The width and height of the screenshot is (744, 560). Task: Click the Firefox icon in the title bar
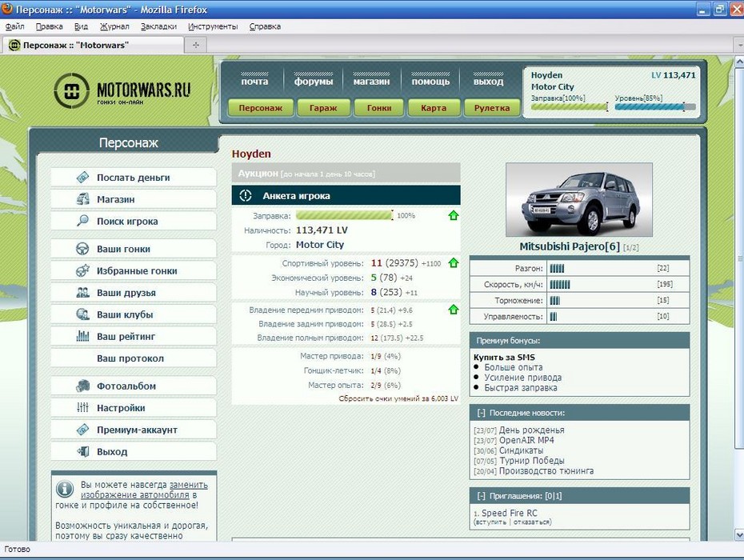[x=7, y=9]
